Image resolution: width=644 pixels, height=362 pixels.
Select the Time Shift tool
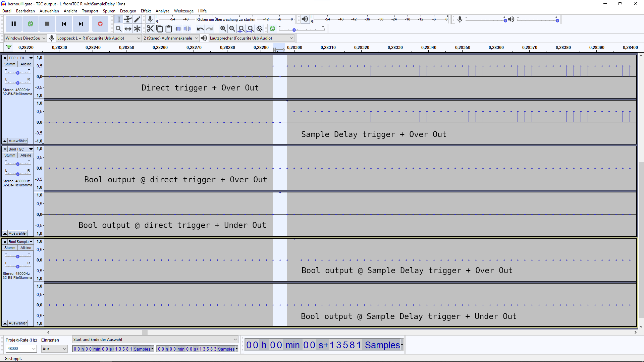pyautogui.click(x=128, y=28)
